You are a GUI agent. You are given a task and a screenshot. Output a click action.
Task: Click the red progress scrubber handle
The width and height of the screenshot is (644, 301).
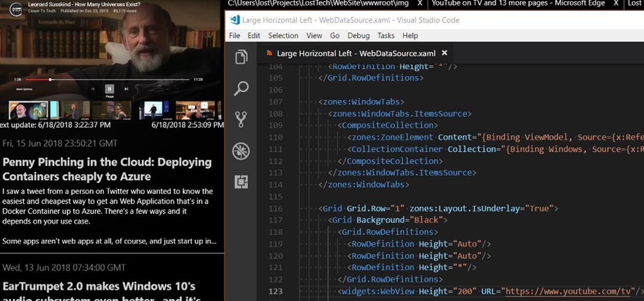50,79
